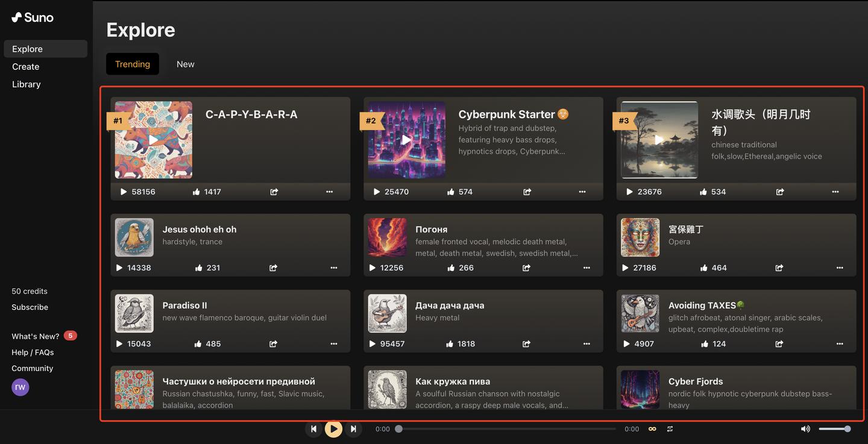
Task: Like the C-A-P-Y-B-A-R-A song
Action: pyautogui.click(x=197, y=192)
